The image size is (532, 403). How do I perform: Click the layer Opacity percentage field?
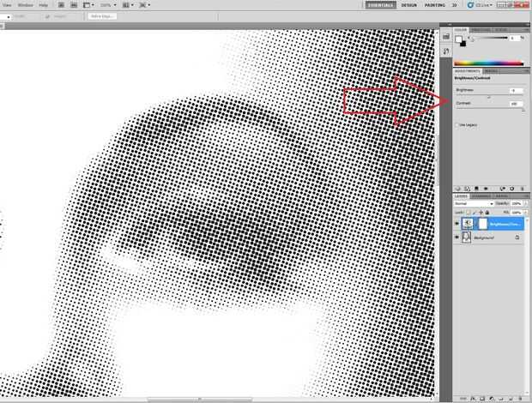[517, 203]
